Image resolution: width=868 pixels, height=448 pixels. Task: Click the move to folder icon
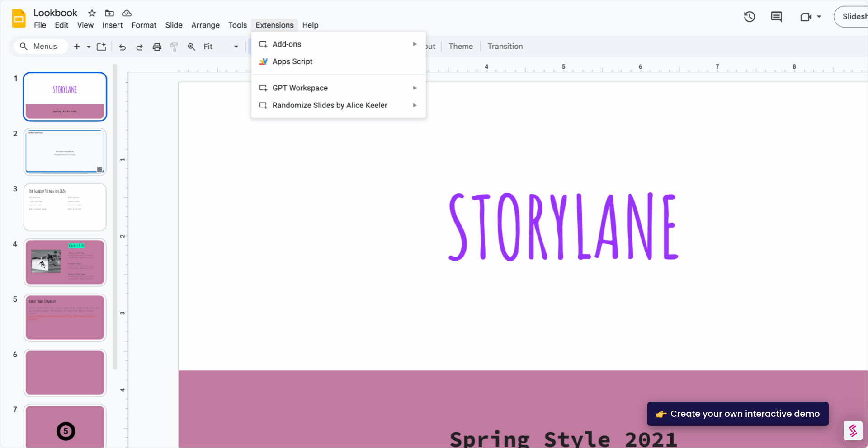[109, 13]
